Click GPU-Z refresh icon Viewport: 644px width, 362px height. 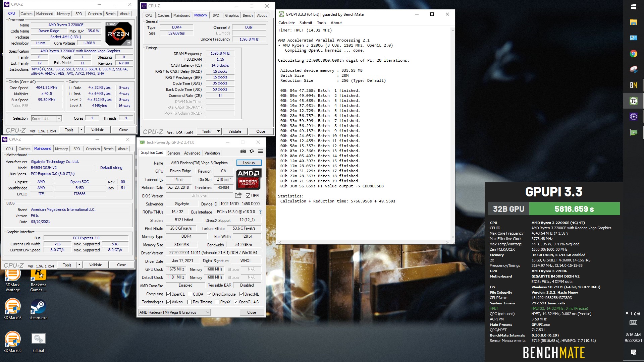[x=252, y=152]
